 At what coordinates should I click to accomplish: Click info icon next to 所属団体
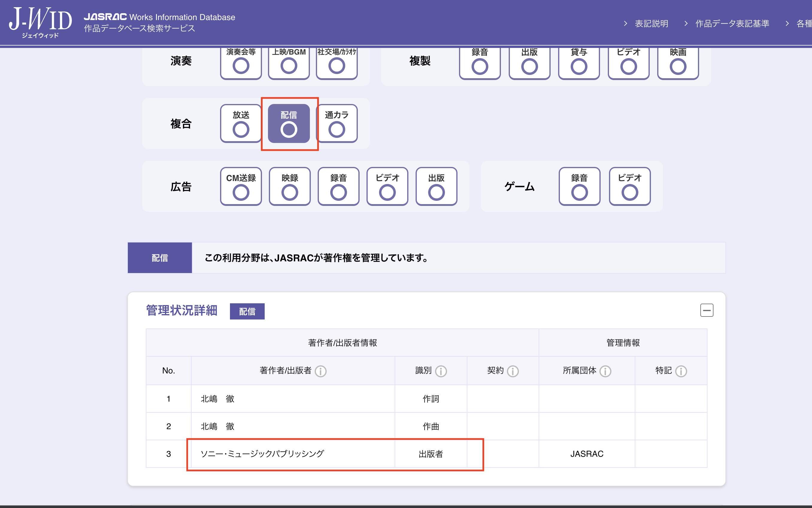(x=605, y=371)
